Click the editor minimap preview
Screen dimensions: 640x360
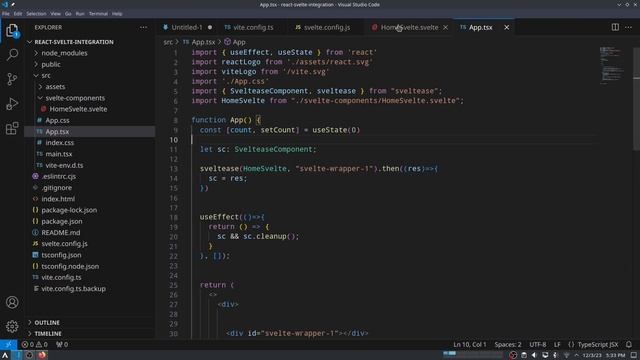(611, 65)
